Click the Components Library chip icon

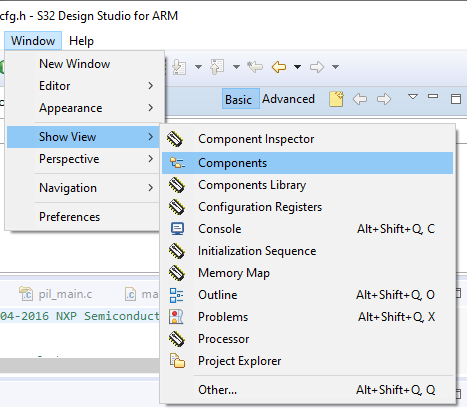point(176,185)
